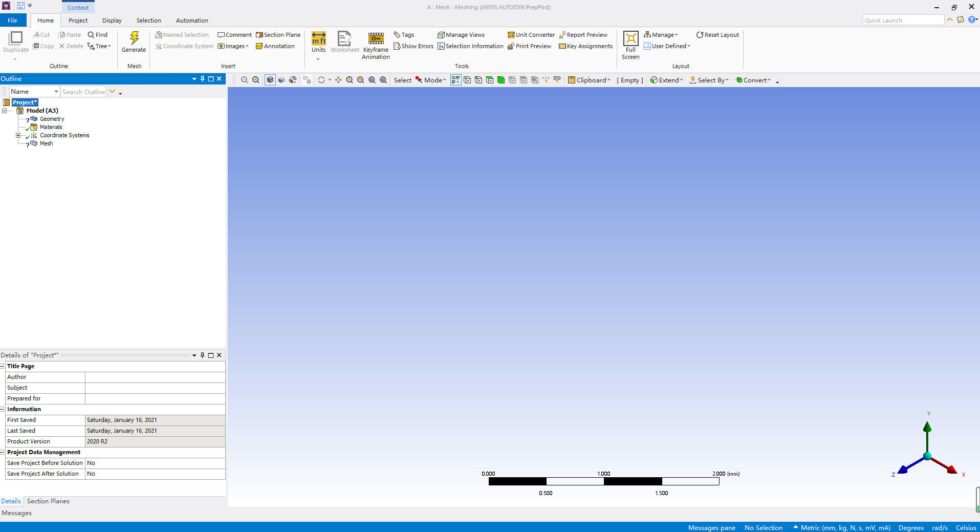Click the Reset Layout button
Screen dimensions: 980x532
click(717, 34)
